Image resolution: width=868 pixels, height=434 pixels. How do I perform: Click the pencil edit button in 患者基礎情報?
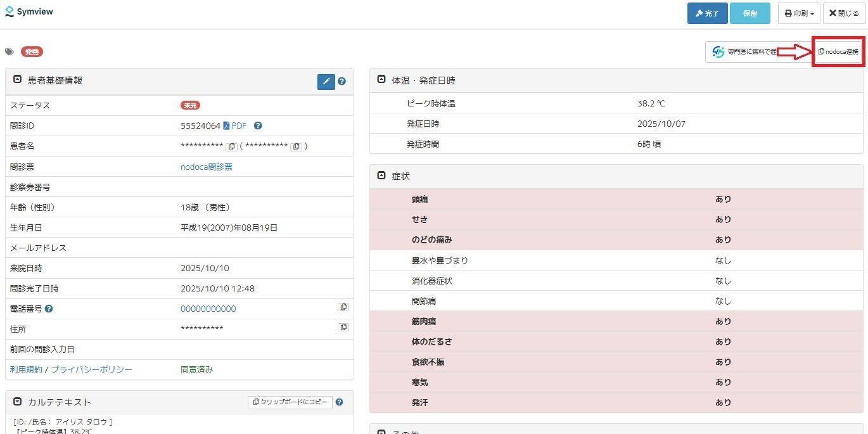[326, 82]
